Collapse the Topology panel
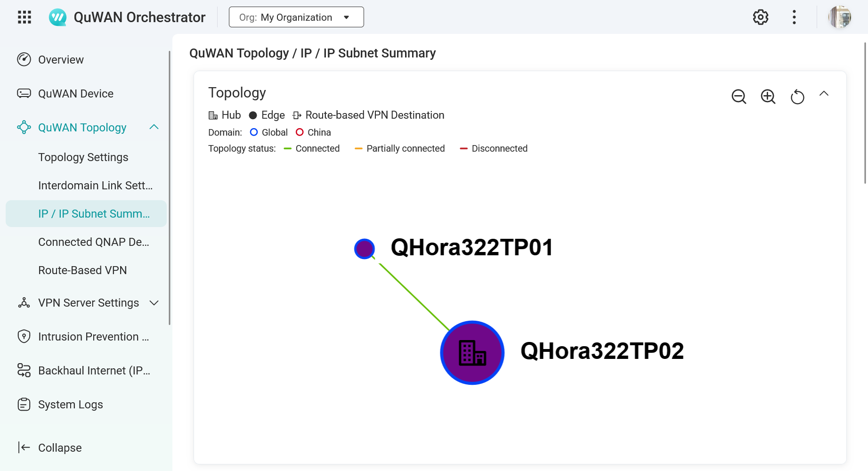Screen dimensions: 868x471 click(824, 94)
